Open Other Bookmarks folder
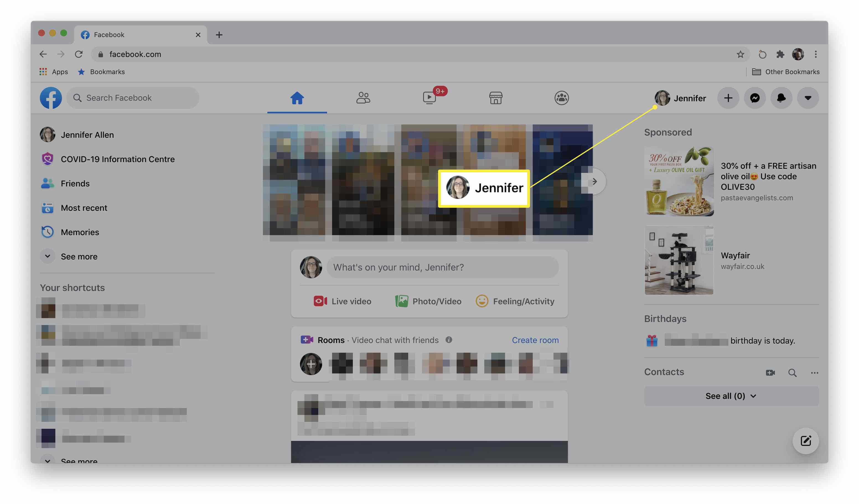Image resolution: width=859 pixels, height=504 pixels. pos(786,72)
